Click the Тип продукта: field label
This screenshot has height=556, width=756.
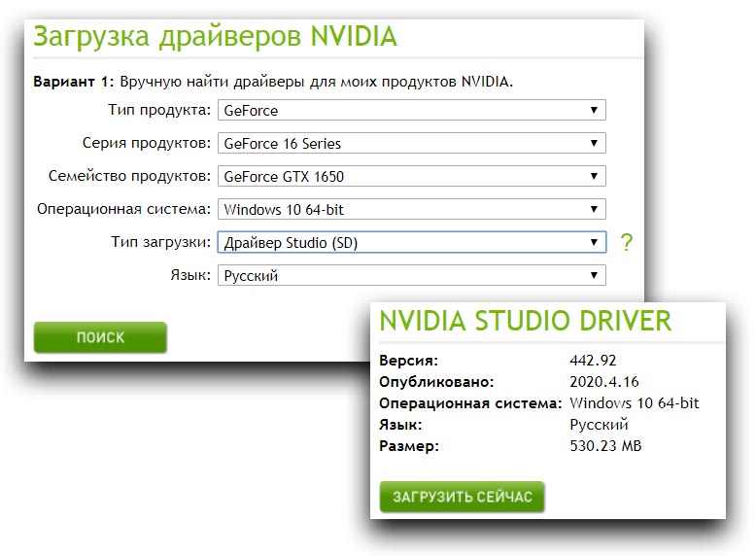coord(159,110)
